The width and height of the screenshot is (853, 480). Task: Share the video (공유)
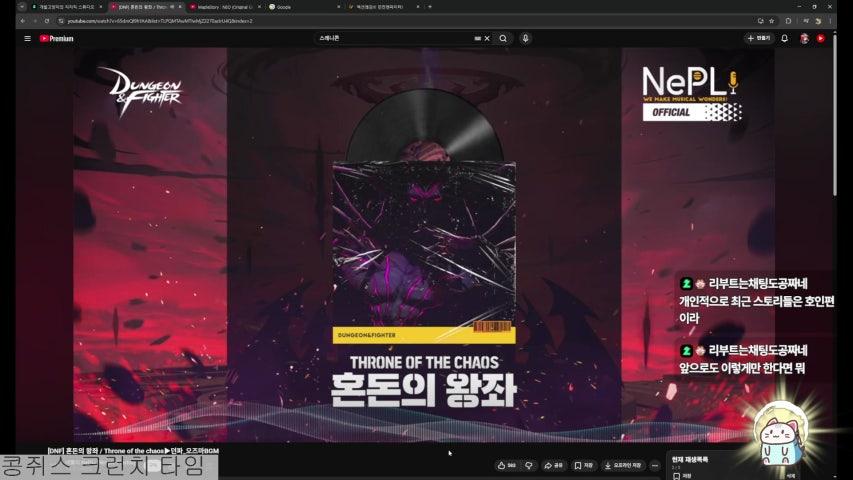[x=554, y=465]
